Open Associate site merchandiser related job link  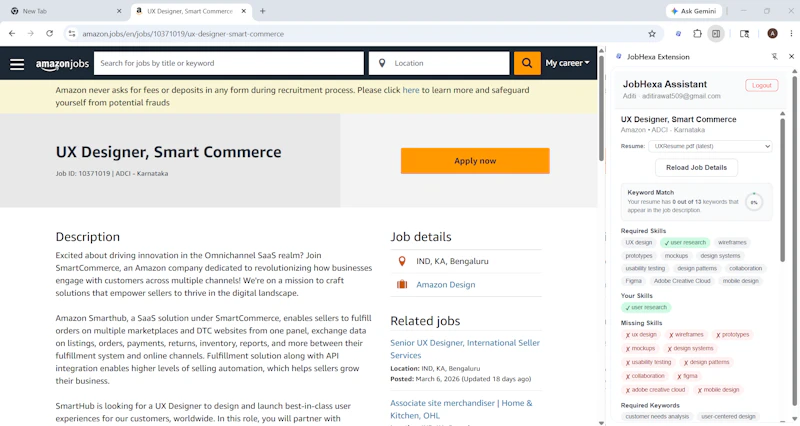(x=461, y=409)
